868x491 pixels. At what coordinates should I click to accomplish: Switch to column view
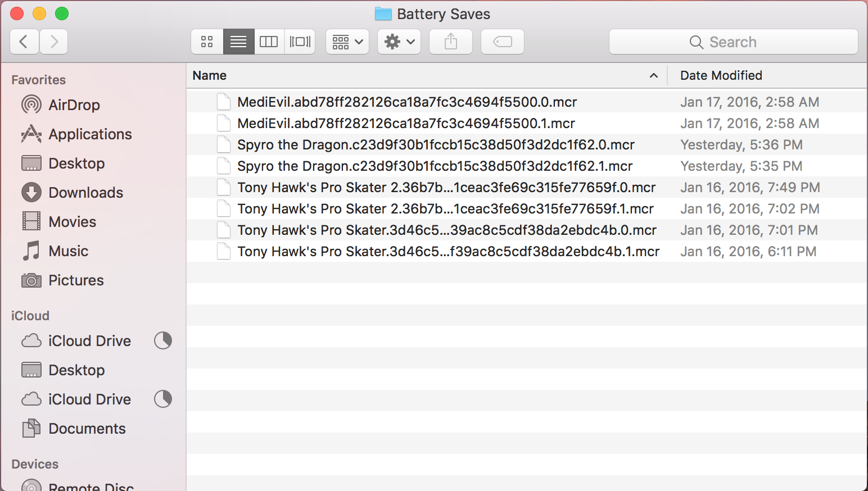(269, 42)
